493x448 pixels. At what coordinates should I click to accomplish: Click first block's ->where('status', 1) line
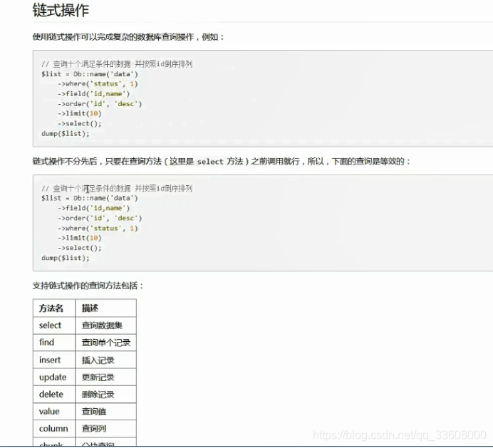98,84
